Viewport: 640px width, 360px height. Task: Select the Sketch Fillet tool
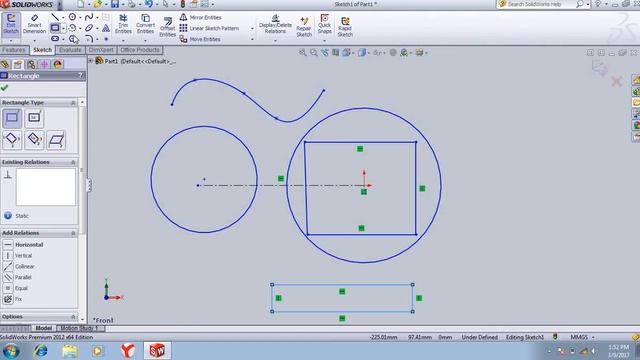(x=89, y=39)
